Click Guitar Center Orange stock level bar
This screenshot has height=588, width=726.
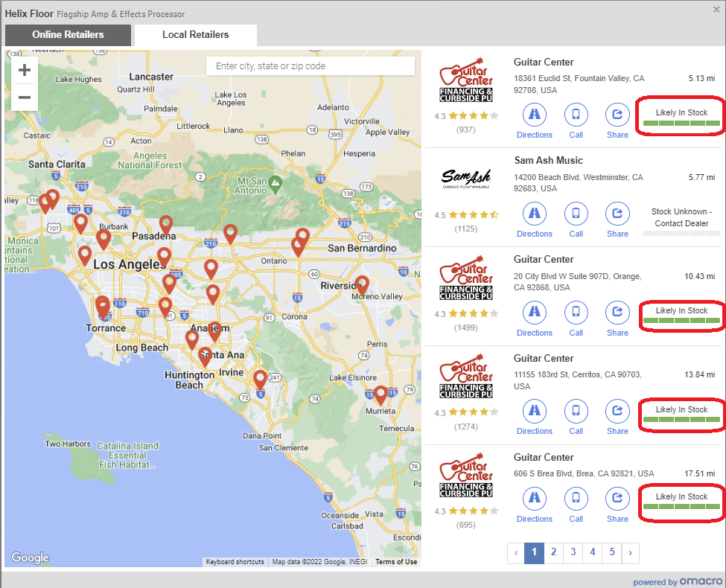(681, 320)
